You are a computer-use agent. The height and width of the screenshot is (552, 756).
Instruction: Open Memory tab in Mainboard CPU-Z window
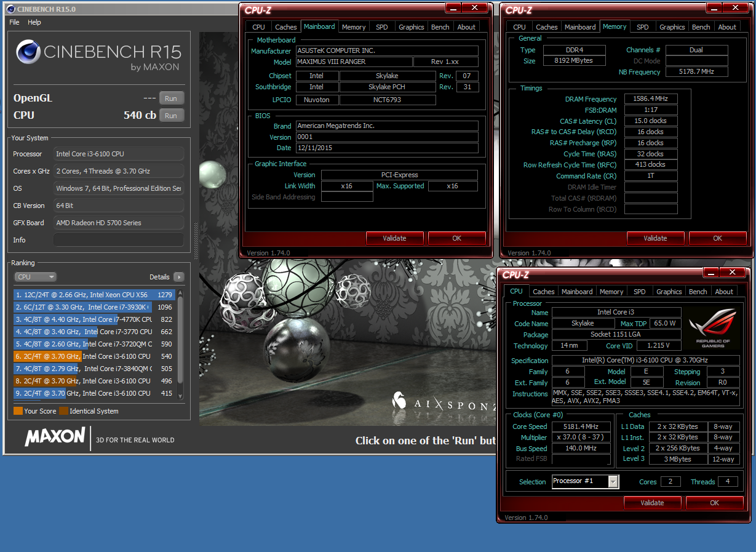[x=354, y=27]
